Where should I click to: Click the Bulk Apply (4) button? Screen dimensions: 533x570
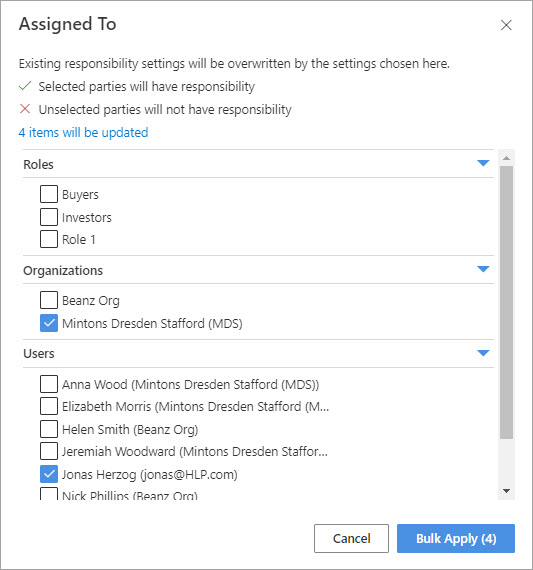pos(456,538)
